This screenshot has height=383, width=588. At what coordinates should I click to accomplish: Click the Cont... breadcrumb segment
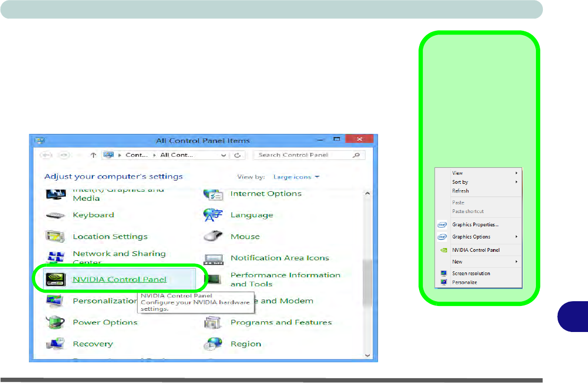tap(137, 155)
